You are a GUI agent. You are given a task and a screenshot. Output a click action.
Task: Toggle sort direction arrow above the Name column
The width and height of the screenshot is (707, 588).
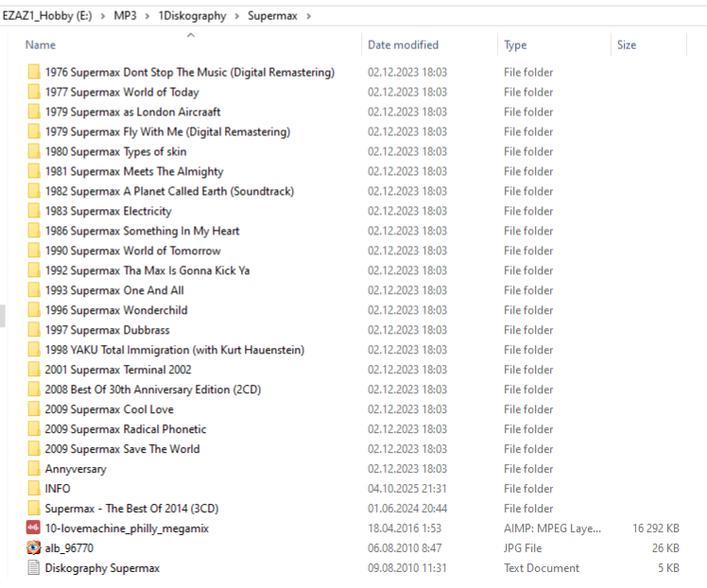191,35
